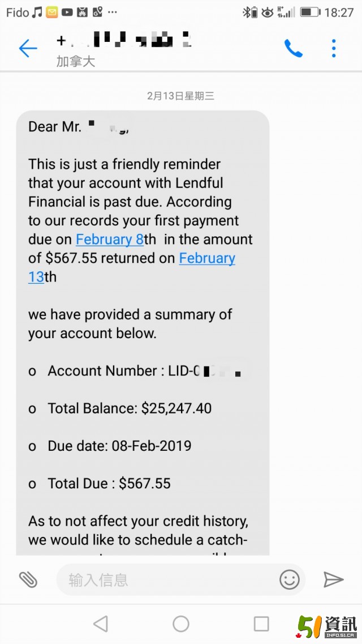Tap the paperclip attachment icon
The height and width of the screenshot is (644, 362).
click(28, 579)
